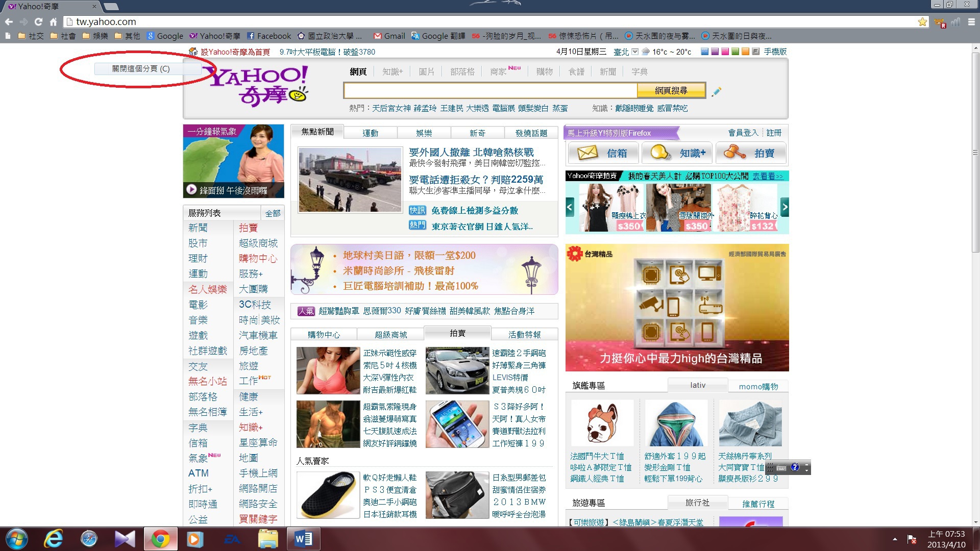Click 註冊 register link
980x551 pixels.
pos(774,133)
